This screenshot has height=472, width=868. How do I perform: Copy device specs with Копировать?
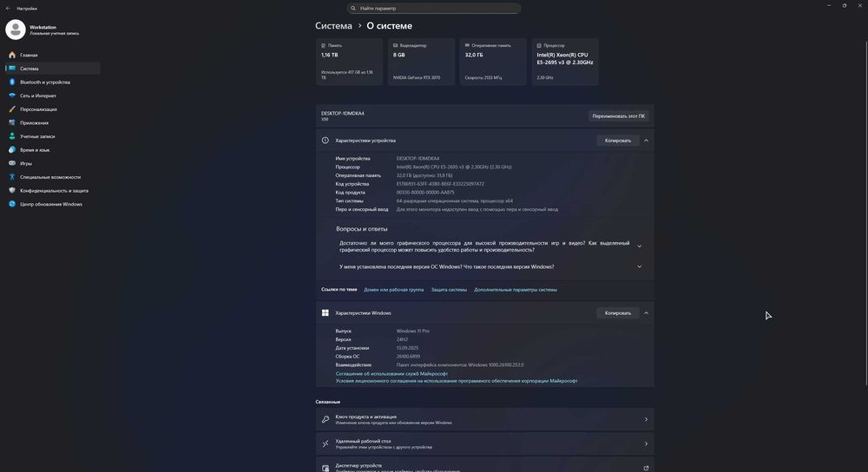pos(618,141)
